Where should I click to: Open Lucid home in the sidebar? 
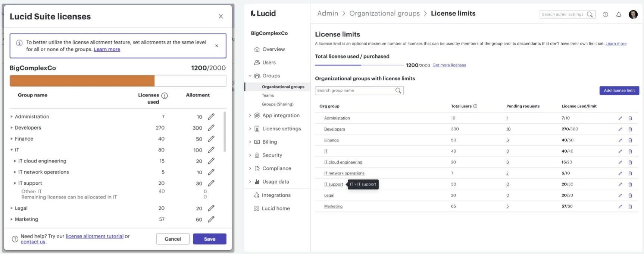click(276, 209)
